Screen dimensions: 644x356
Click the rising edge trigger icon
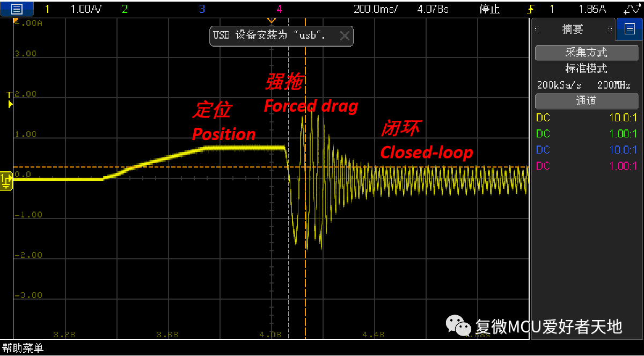click(532, 9)
